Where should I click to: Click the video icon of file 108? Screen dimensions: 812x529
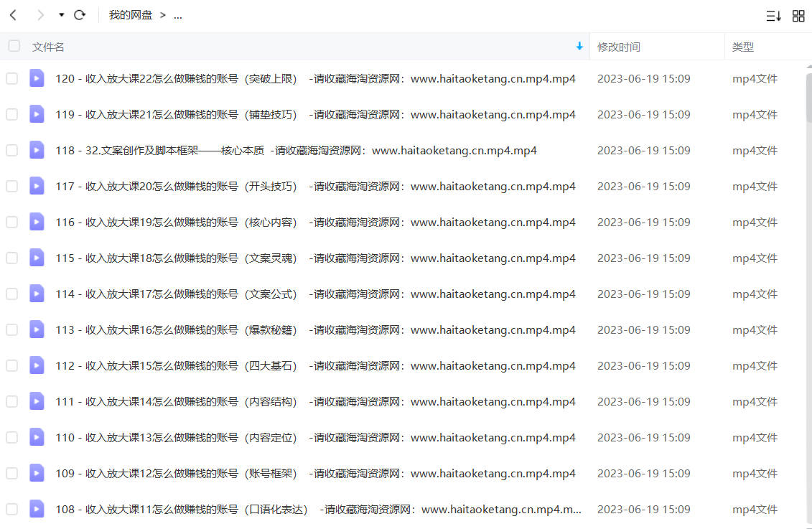37,509
